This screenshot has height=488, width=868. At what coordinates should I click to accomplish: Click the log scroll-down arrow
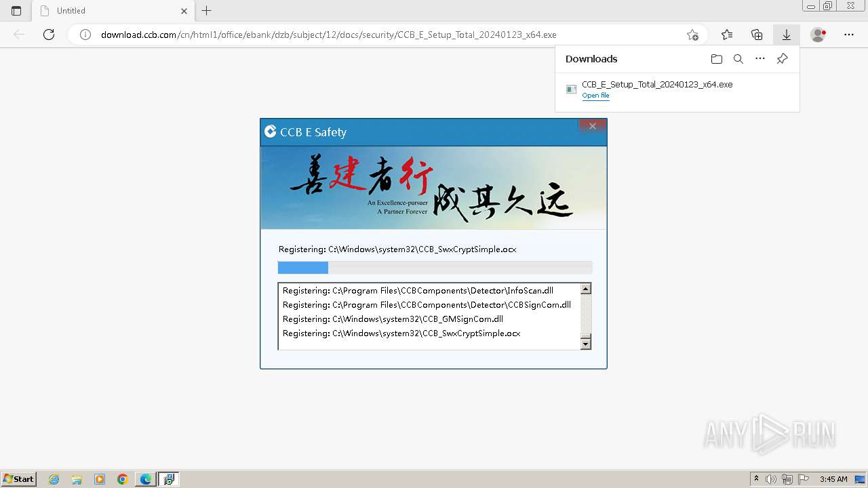586,344
